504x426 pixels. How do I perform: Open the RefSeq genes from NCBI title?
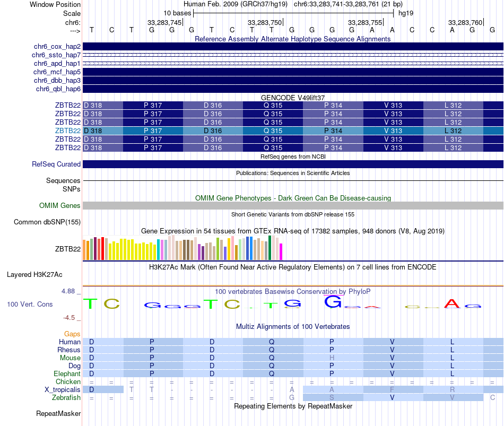coord(293,157)
